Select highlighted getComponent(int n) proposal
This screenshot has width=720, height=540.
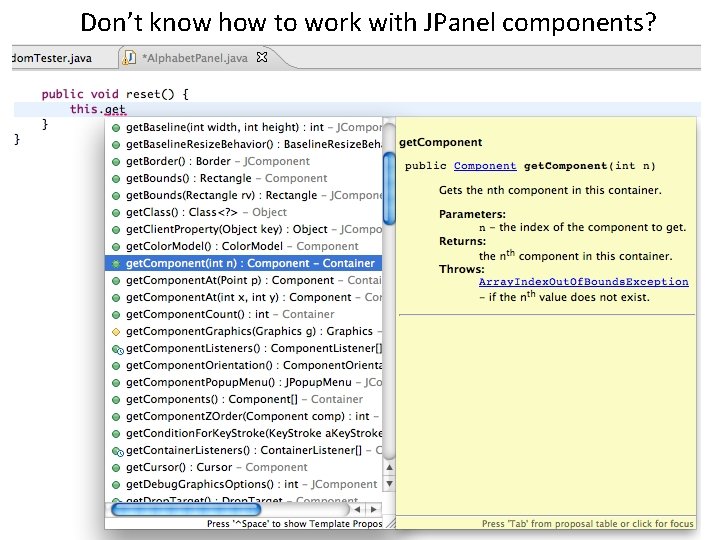(x=243, y=263)
